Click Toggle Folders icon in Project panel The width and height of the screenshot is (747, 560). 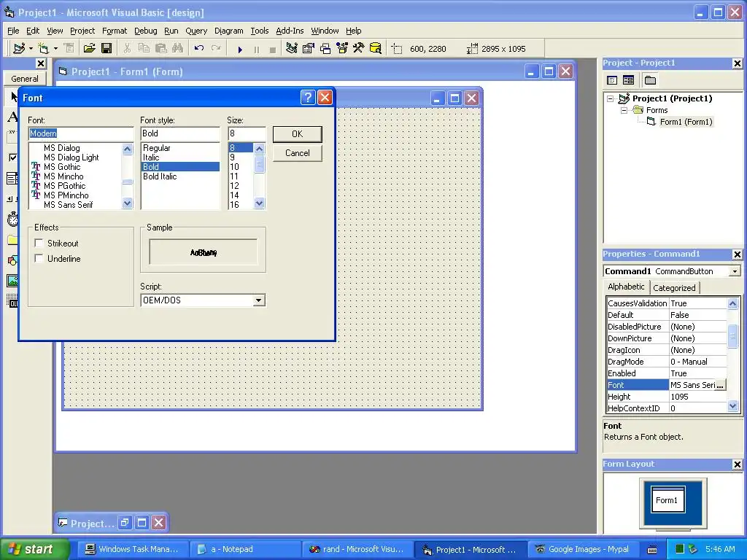[650, 80]
